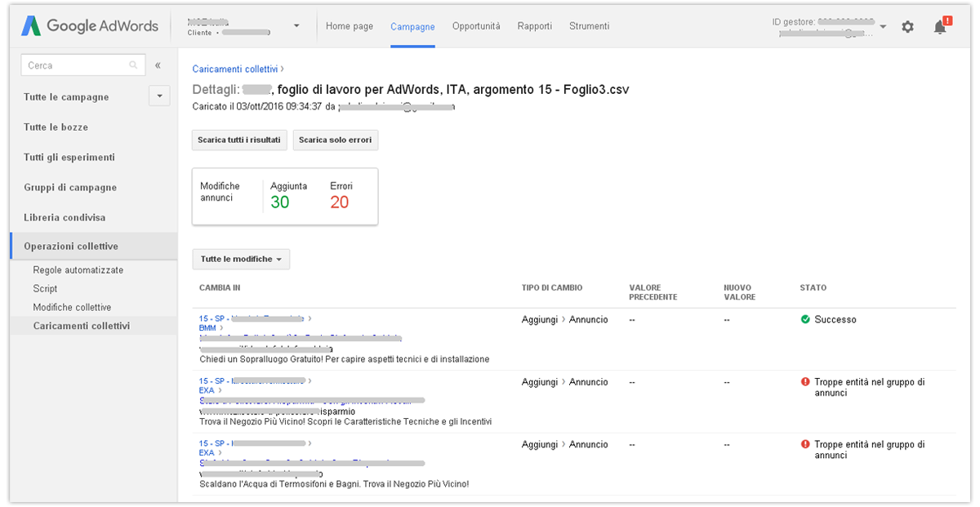Click the TIPO DI CAMBIO column header

coord(552,288)
